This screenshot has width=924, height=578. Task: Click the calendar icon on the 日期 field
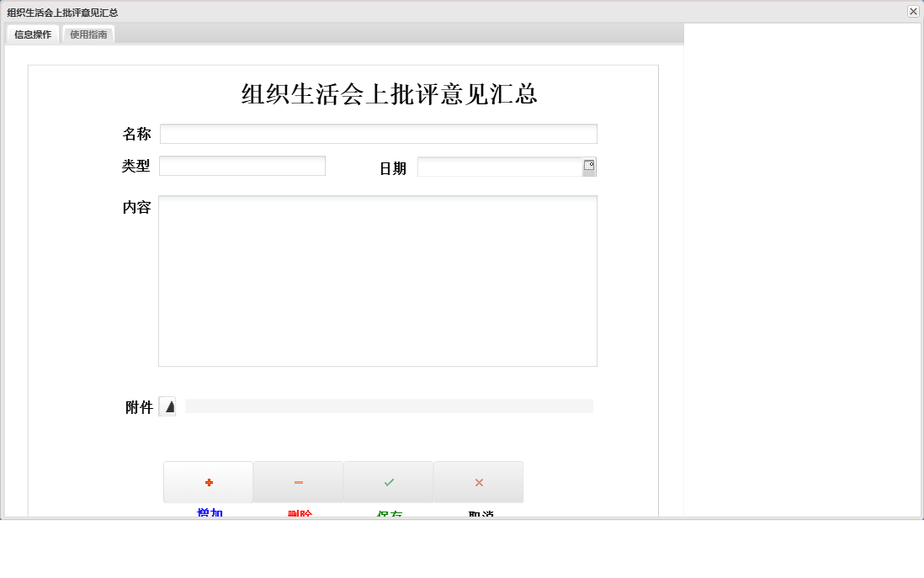tap(590, 166)
